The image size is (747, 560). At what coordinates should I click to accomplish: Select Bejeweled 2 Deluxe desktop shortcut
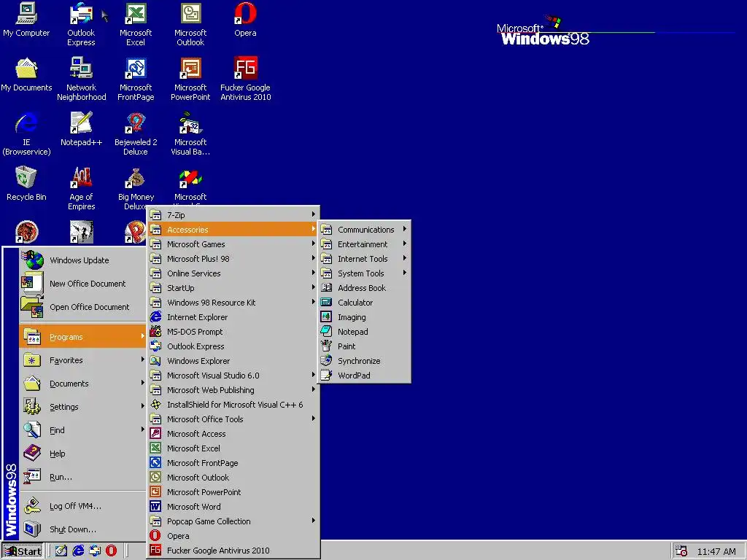136,134
